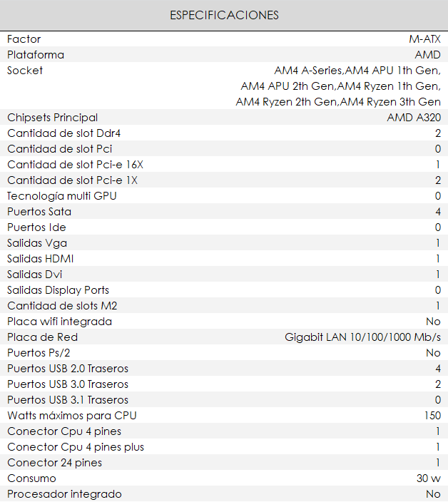
Task: Click the Gigabit LAN 10/100/1000 Mb/s value
Action: [362, 337]
